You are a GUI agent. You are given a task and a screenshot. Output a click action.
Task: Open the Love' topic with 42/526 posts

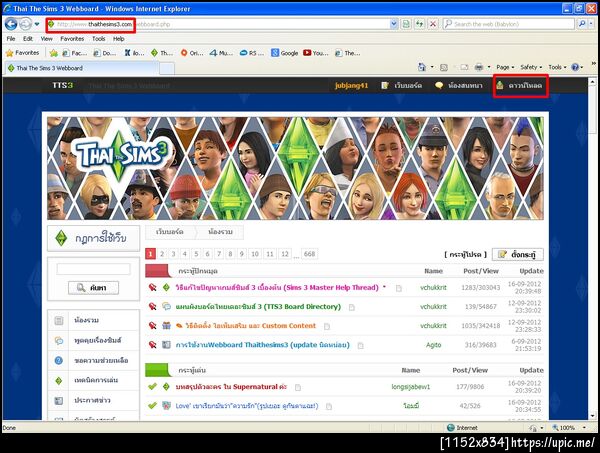247,406
